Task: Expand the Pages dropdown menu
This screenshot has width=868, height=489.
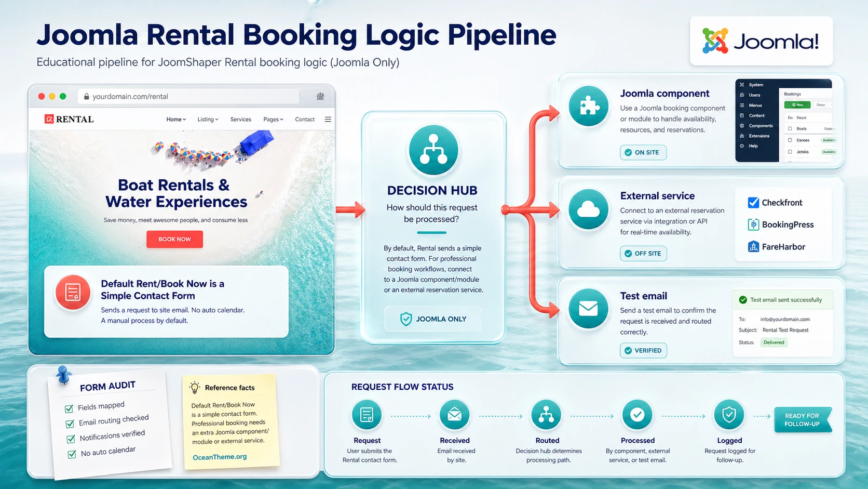Action: pos(273,120)
